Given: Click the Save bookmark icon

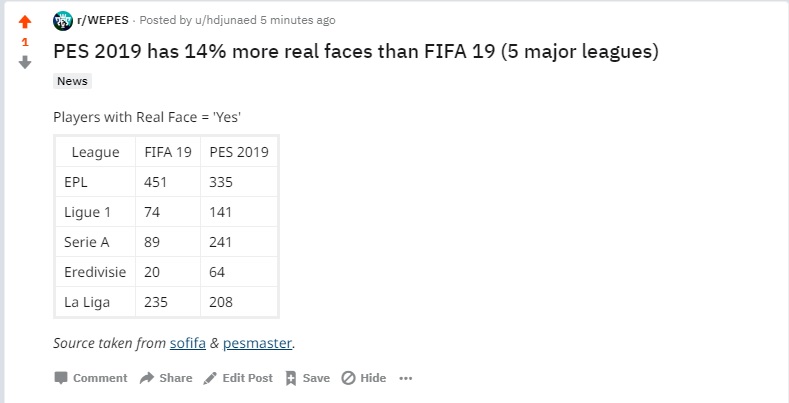Looking at the screenshot, I should [x=291, y=378].
